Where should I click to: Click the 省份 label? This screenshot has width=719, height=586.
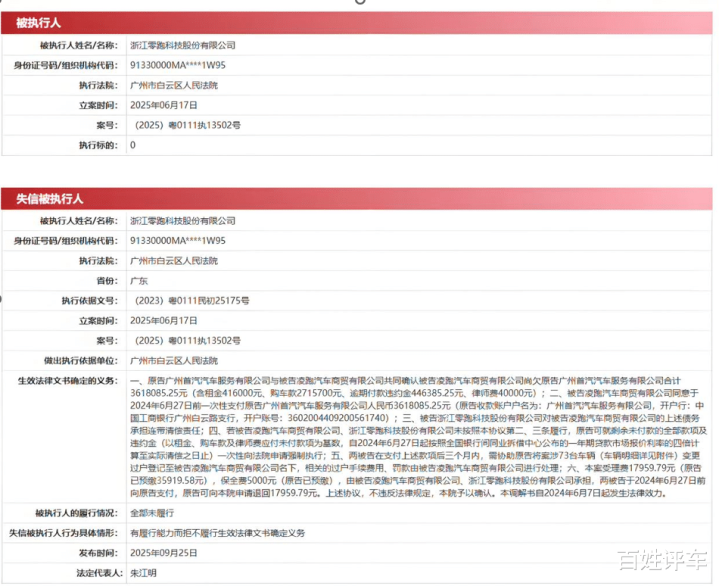tap(107, 281)
